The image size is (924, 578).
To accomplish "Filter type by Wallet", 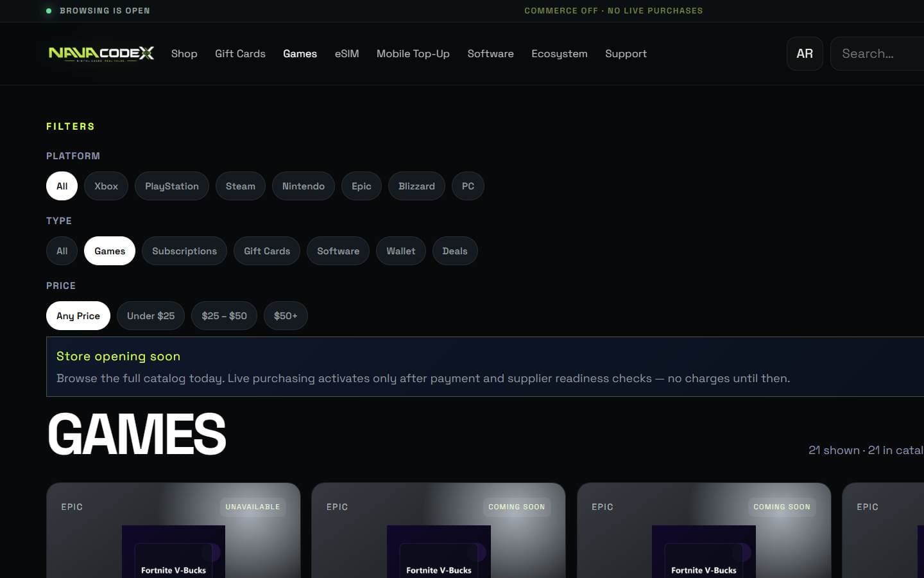I will point(400,251).
